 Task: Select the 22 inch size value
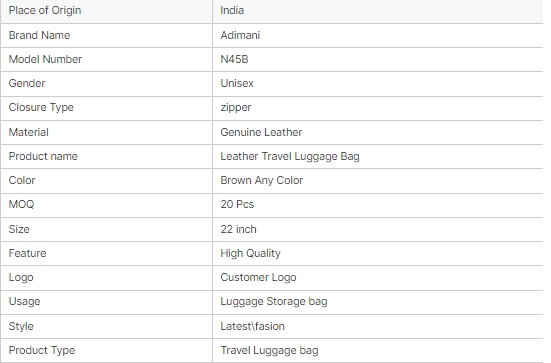tap(238, 229)
